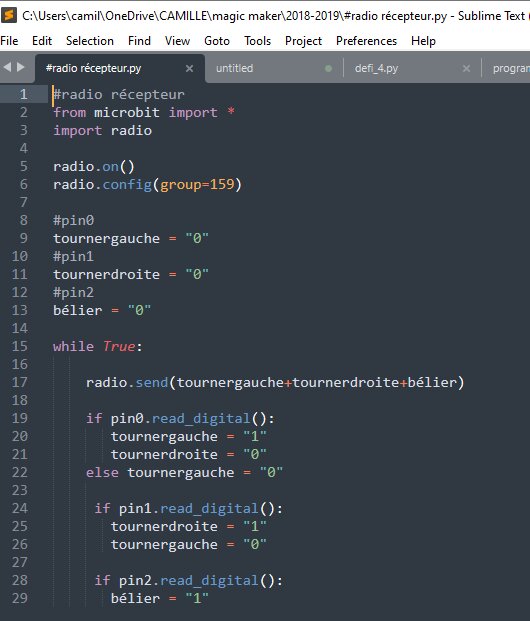The width and height of the screenshot is (530, 621).
Task: Click 'radio.config(group=159)' line
Action: (x=147, y=185)
